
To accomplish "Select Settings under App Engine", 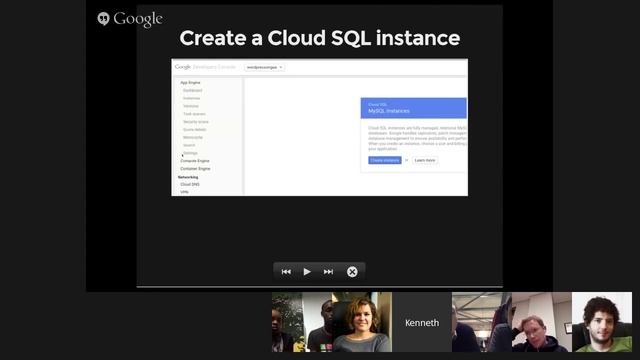I will click(190, 153).
